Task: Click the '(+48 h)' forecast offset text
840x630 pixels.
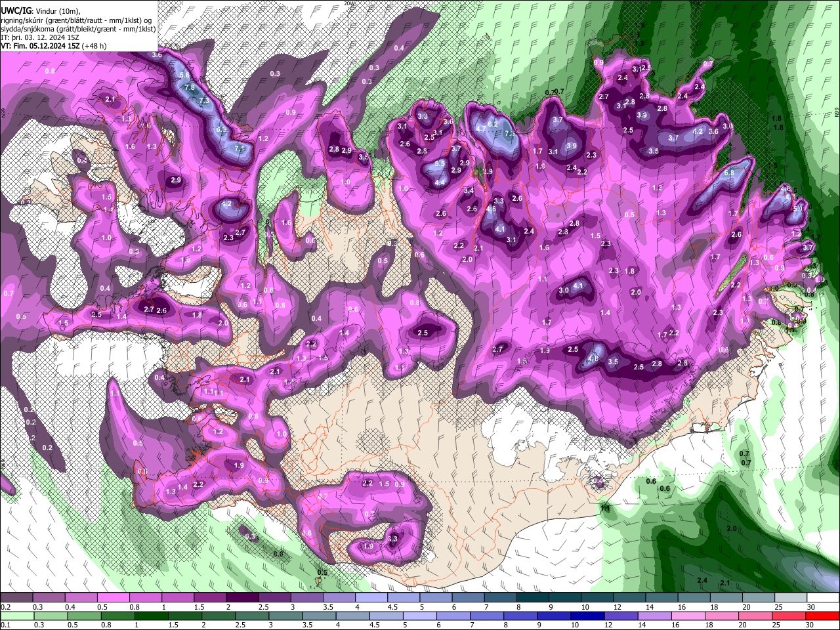Action: tap(94, 46)
